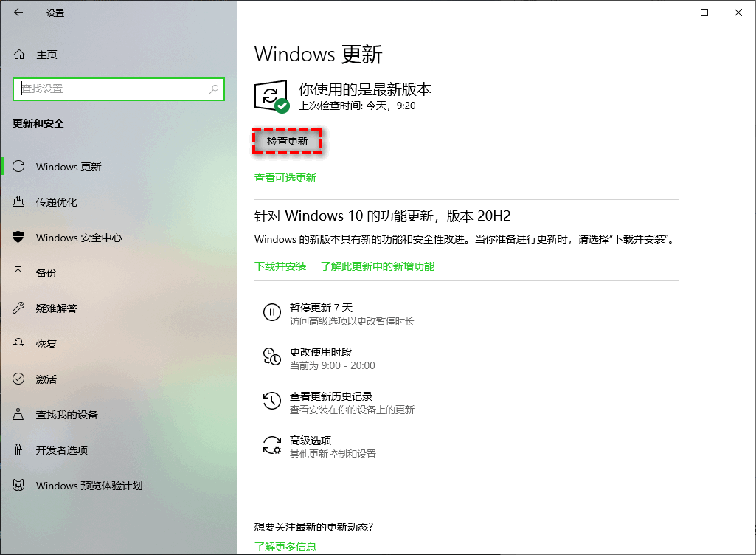This screenshot has width=756, height=555.
Task: Click the search magnifier icon in 查找设置 box
Action: (214, 89)
